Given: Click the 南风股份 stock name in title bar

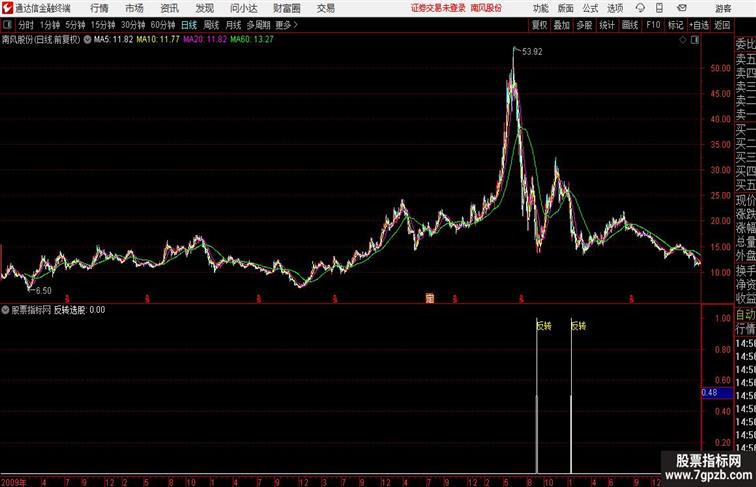Looking at the screenshot, I should click(486, 8).
